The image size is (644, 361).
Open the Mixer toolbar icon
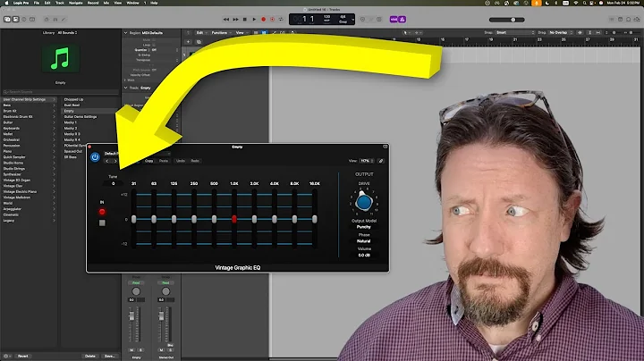coord(55,20)
